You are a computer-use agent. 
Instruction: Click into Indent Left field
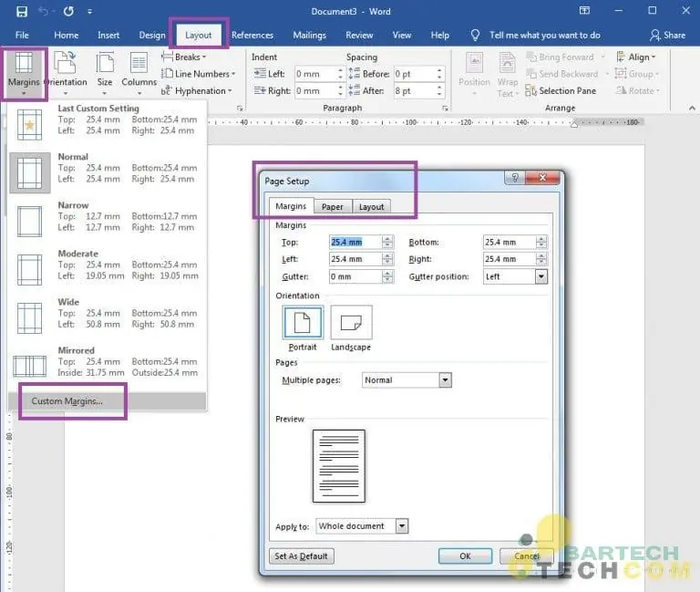314,74
